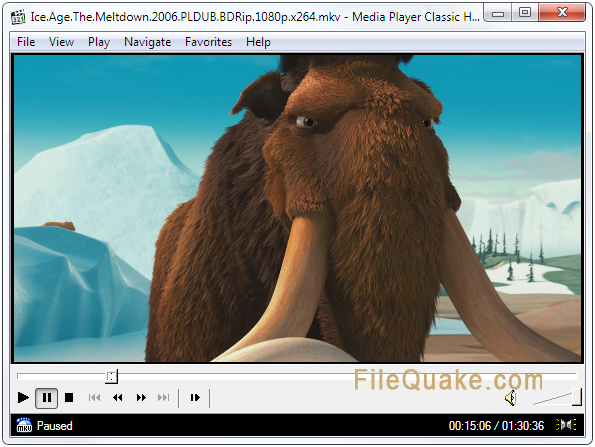The height and width of the screenshot is (447, 595).
Task: Open the View menu
Action: (x=61, y=42)
